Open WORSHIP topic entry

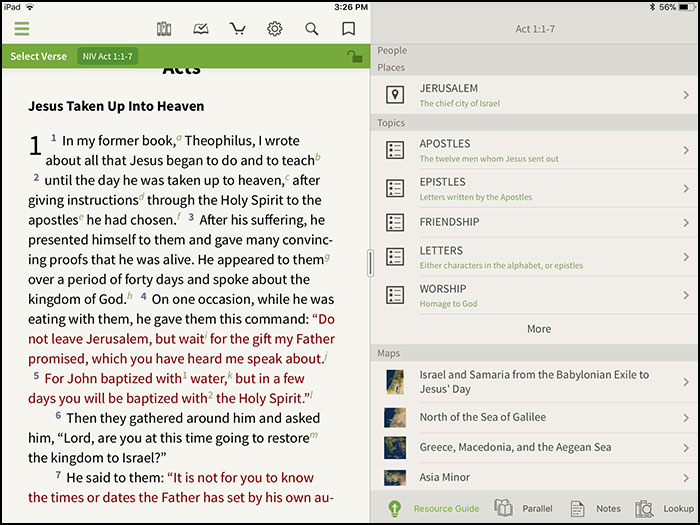(535, 295)
